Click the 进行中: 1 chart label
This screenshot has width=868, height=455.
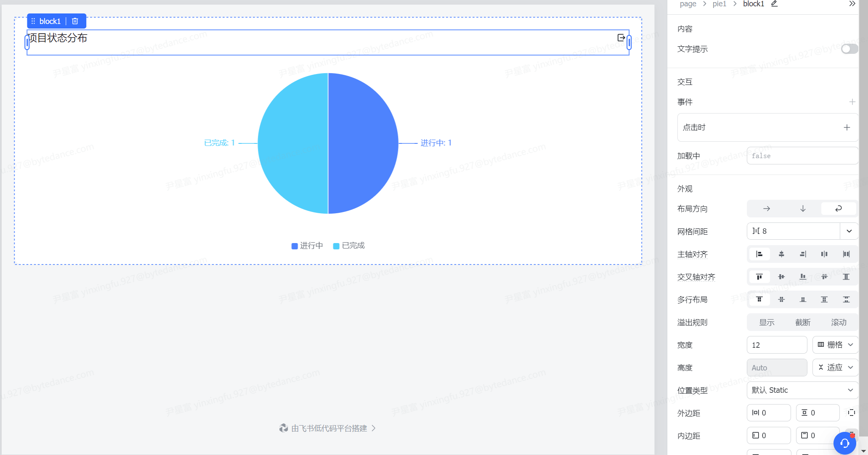click(x=436, y=143)
